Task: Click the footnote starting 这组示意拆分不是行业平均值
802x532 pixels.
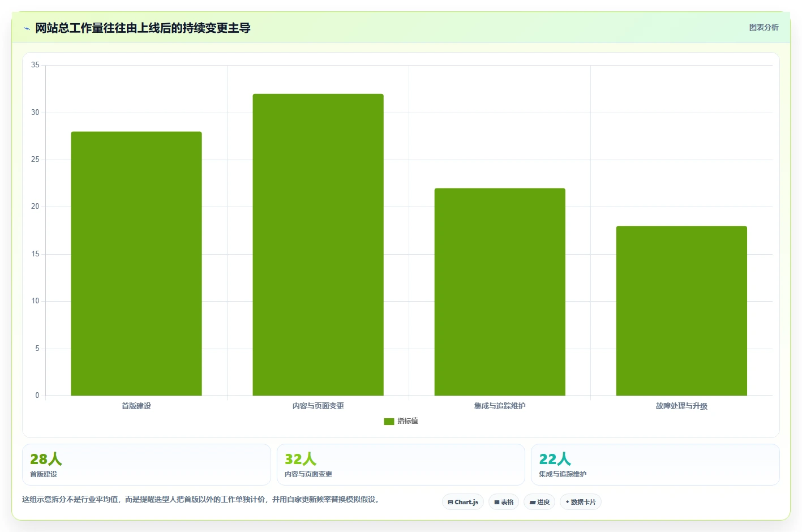Action: point(200,499)
